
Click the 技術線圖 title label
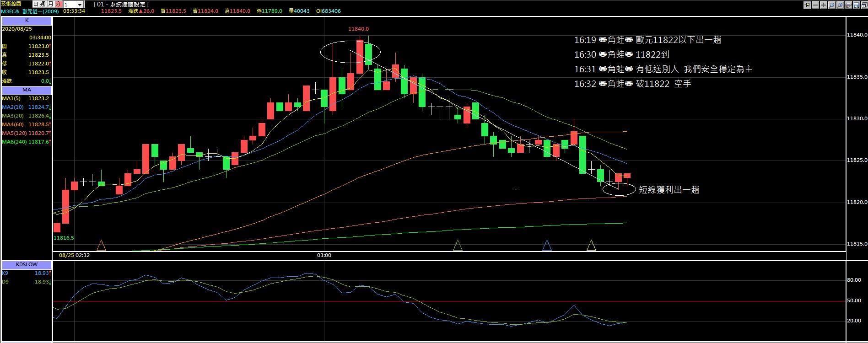pyautogui.click(x=11, y=4)
